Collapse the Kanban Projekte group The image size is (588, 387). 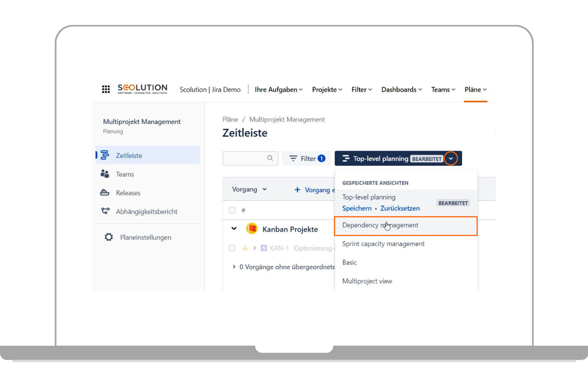coord(234,229)
